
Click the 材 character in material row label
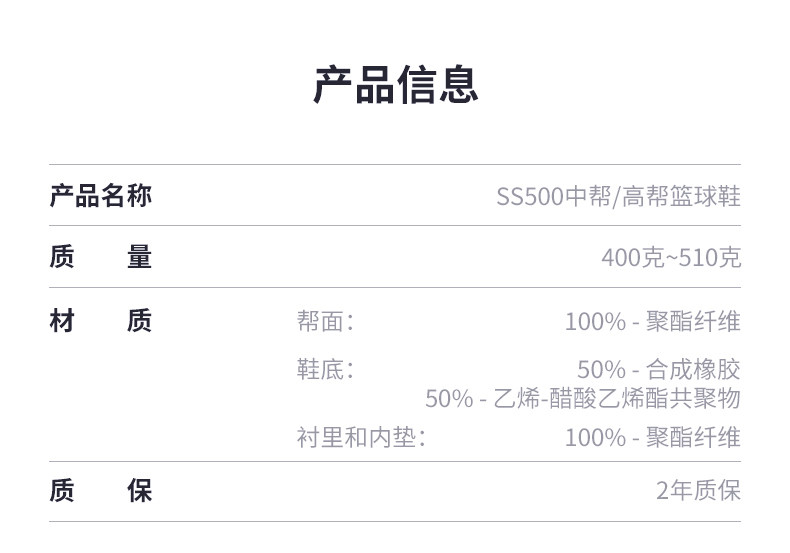[61, 322]
